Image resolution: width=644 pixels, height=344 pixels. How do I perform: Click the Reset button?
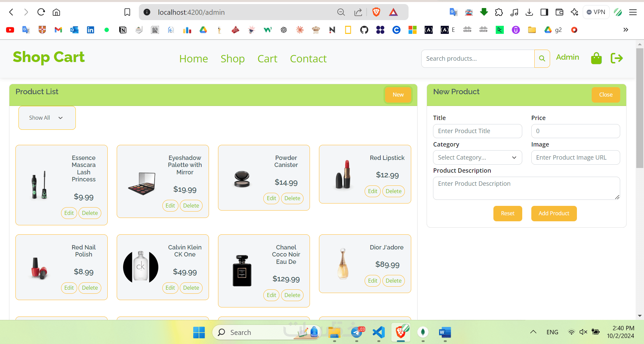[x=507, y=214]
